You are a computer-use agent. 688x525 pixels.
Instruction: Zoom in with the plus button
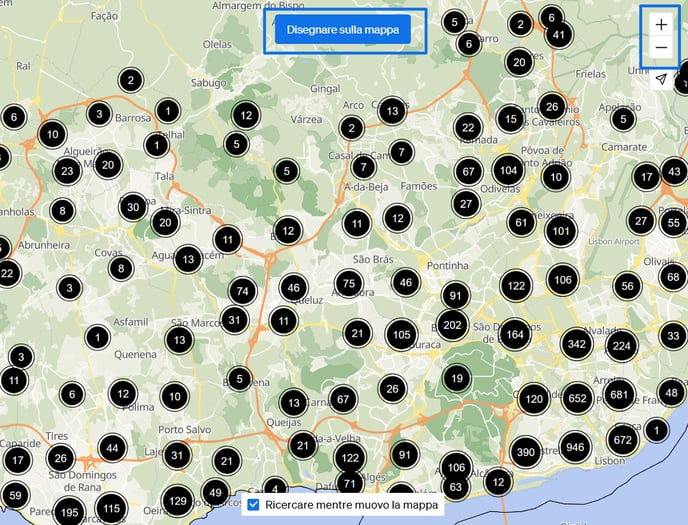660,24
